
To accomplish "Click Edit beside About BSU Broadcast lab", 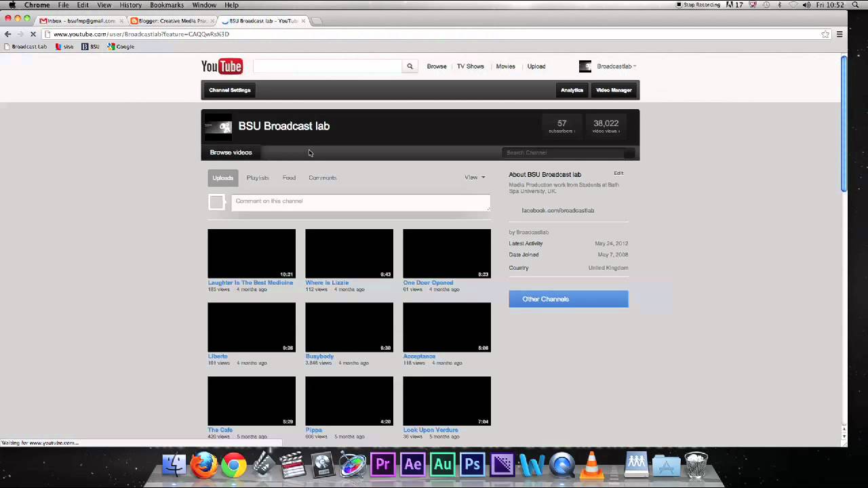I will [618, 174].
